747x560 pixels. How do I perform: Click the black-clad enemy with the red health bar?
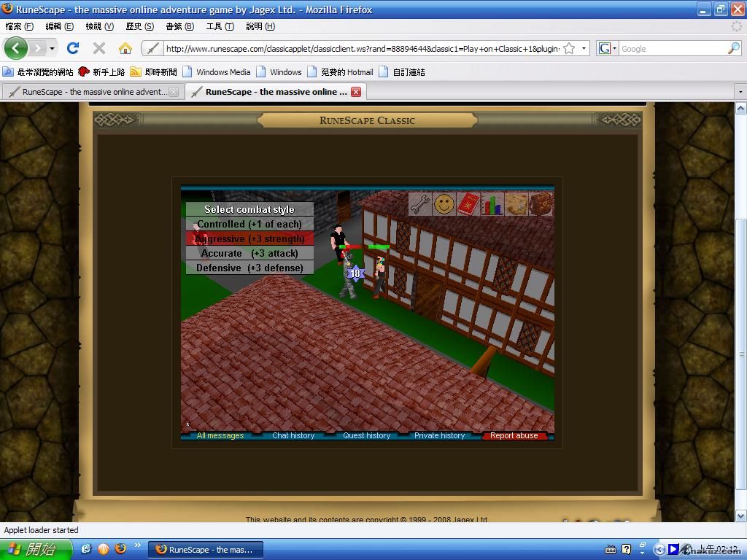338,243
